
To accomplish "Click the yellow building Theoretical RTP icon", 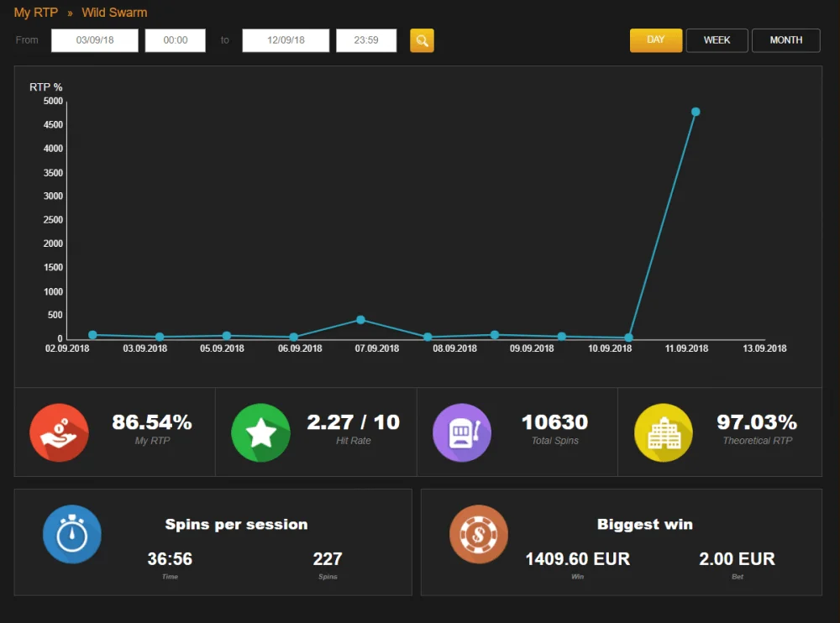I will pos(664,432).
